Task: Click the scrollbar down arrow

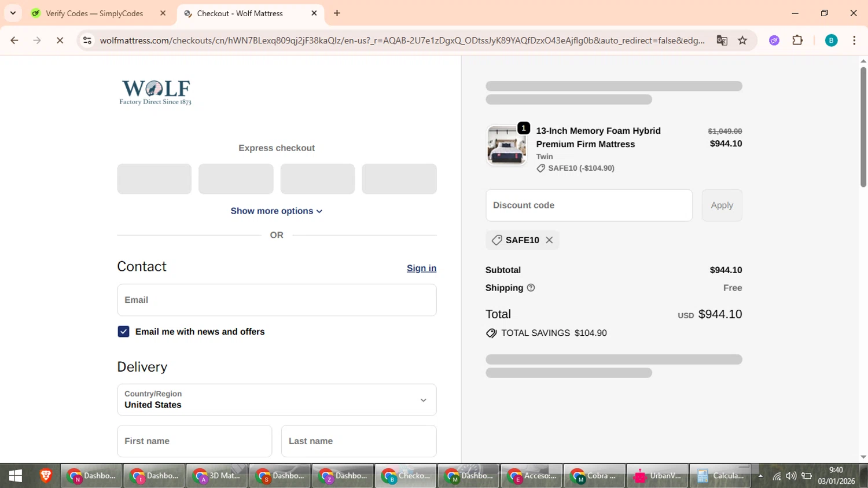Action: [863, 457]
